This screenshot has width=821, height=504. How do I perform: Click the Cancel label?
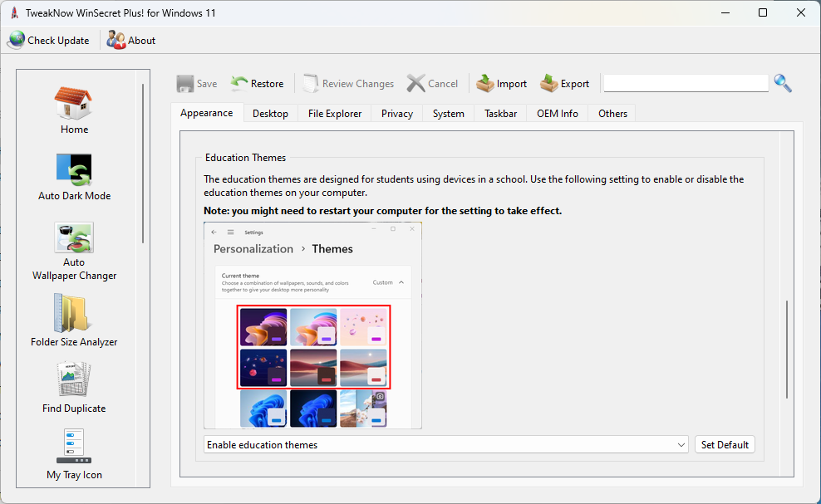coord(443,84)
